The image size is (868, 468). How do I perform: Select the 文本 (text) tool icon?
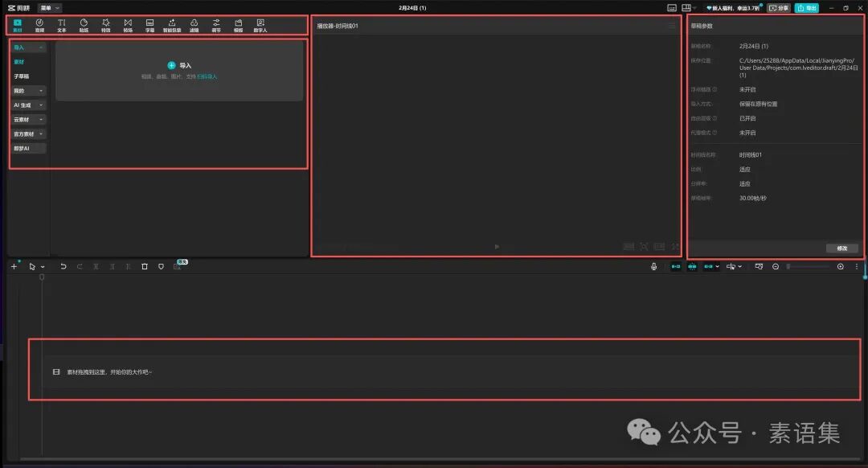point(61,26)
